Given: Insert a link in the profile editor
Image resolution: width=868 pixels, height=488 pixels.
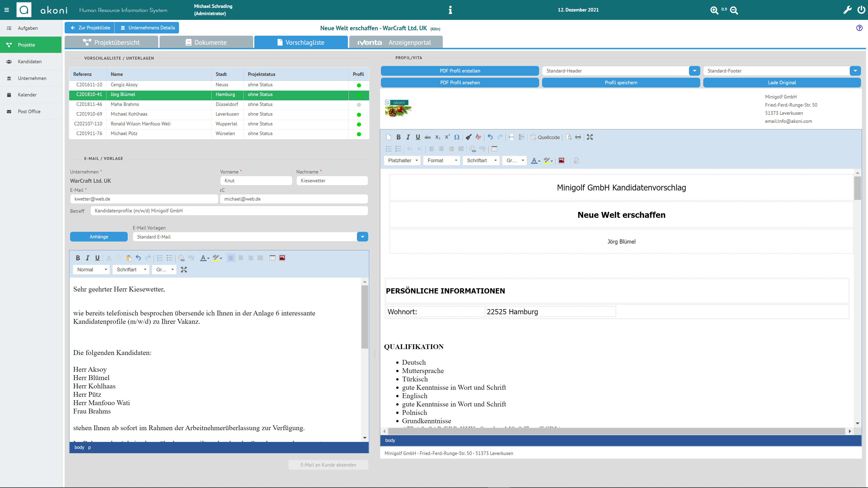Looking at the screenshot, I should pos(473,149).
